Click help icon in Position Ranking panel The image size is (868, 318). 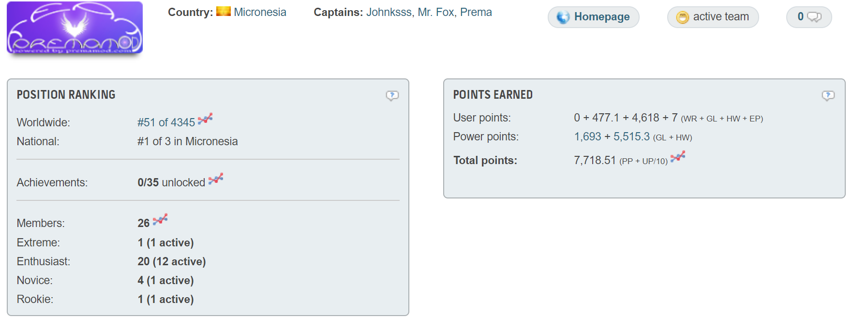[x=392, y=95]
